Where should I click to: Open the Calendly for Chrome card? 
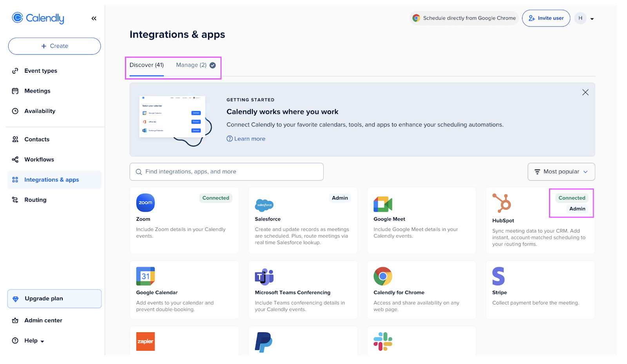pos(422,290)
